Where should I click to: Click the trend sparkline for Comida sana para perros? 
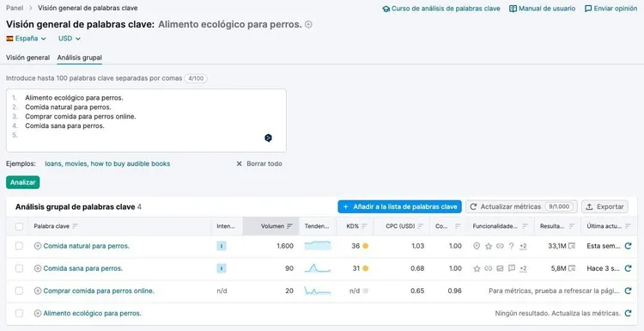318,268
